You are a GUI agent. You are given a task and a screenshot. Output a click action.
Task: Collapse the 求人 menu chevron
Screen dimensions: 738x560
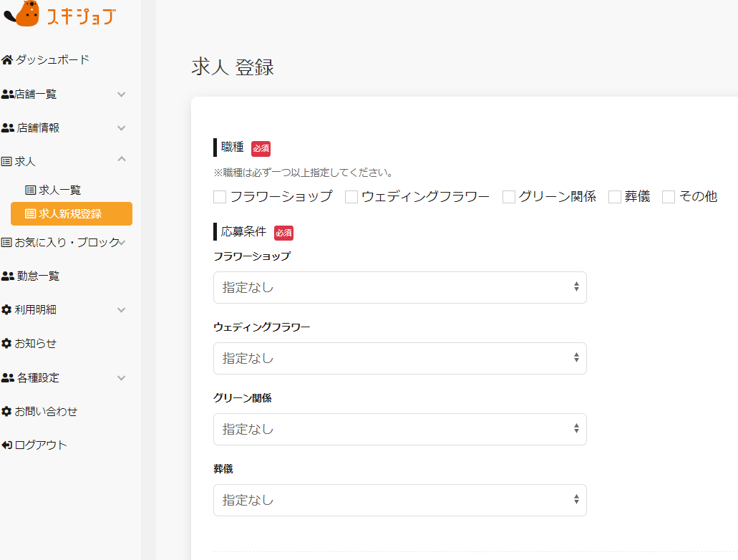pos(122,159)
